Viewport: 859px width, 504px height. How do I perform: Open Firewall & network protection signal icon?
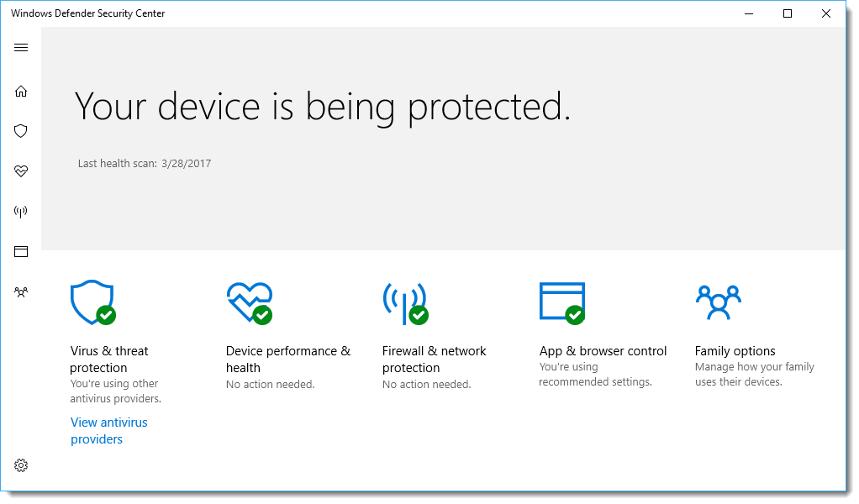405,302
